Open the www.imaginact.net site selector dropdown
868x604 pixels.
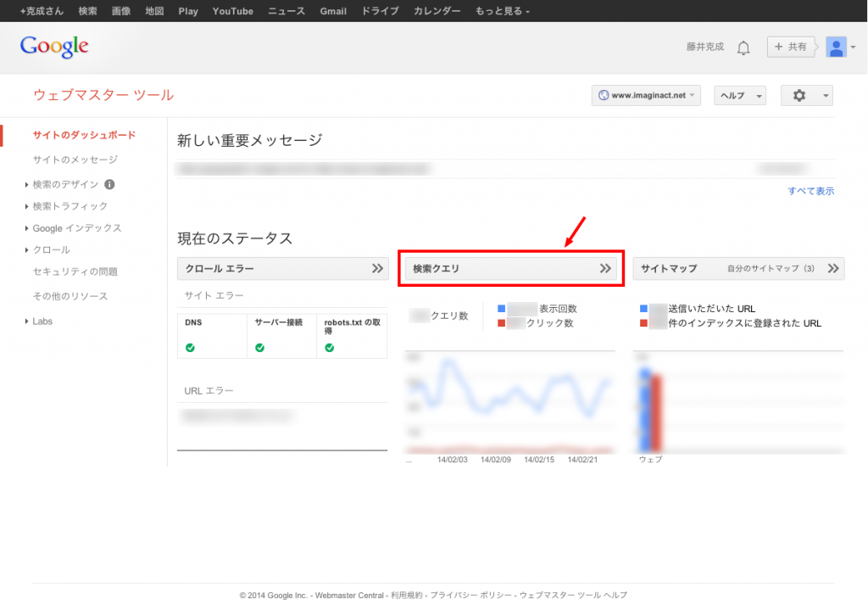click(x=646, y=95)
